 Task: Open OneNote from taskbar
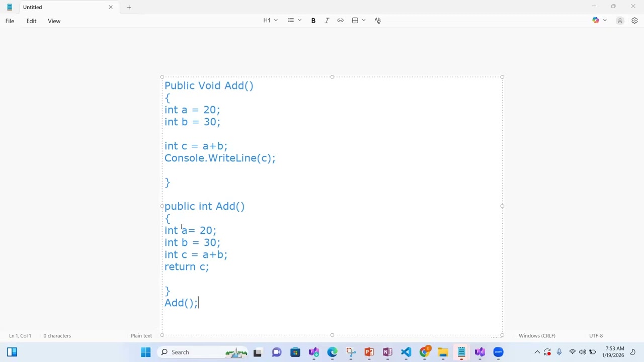pyautogui.click(x=387, y=352)
